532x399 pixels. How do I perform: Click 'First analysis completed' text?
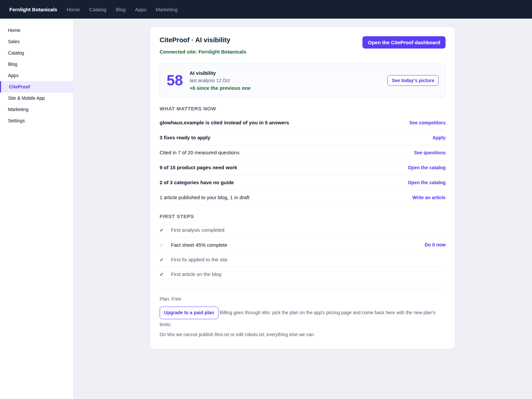pyautogui.click(x=198, y=230)
